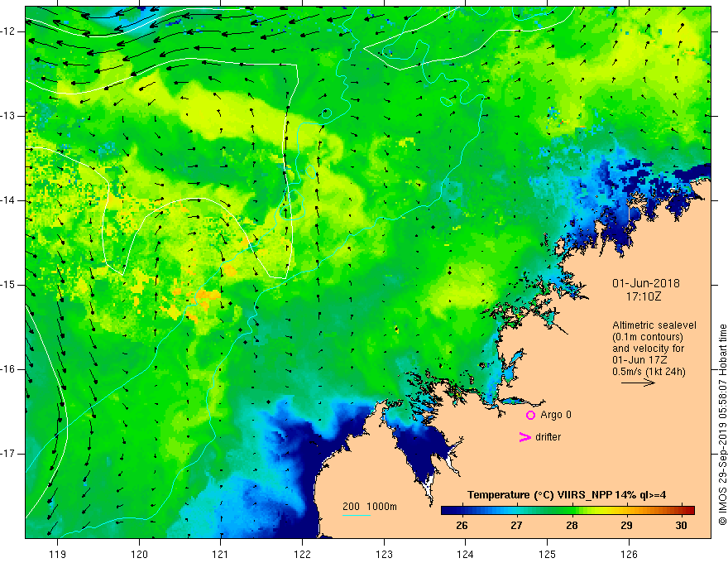The height and width of the screenshot is (563, 728).
Task: Click the dark red end of temperature scale
Action: (x=691, y=510)
